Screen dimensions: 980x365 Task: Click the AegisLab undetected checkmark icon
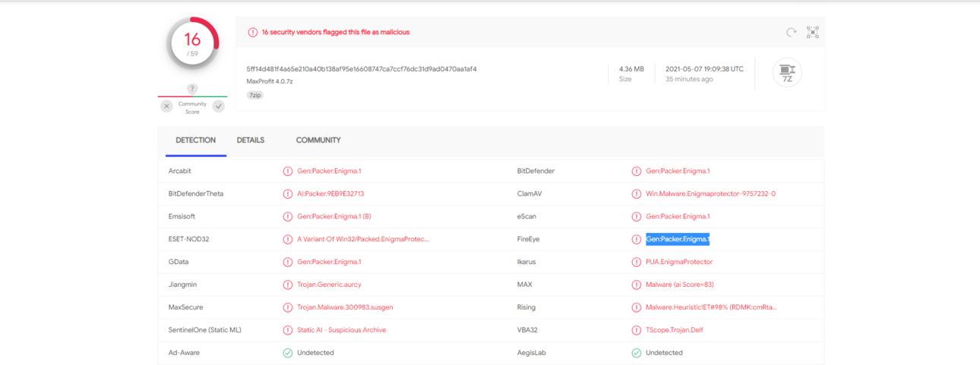click(x=637, y=353)
